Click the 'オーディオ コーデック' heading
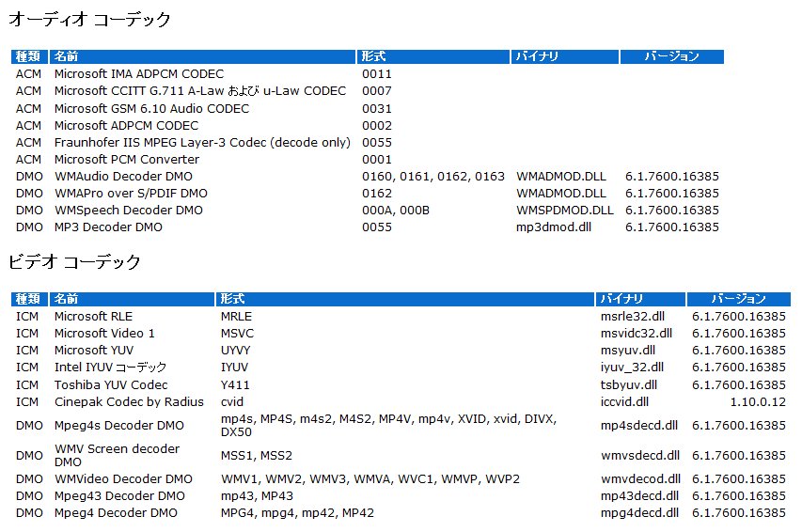Viewport: 802px width, 532px height. pyautogui.click(x=89, y=20)
